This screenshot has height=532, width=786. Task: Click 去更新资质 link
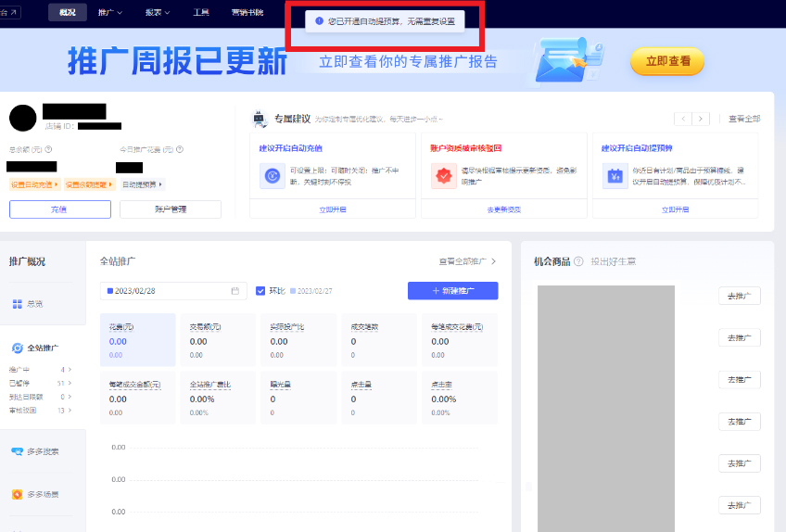click(x=504, y=209)
